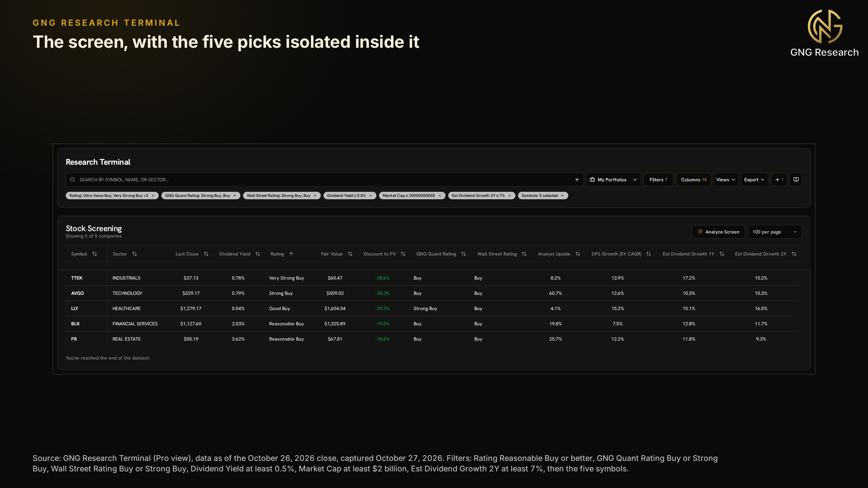868x488 pixels.
Task: Sort by Last Close column arrows
Action: pyautogui.click(x=206, y=254)
